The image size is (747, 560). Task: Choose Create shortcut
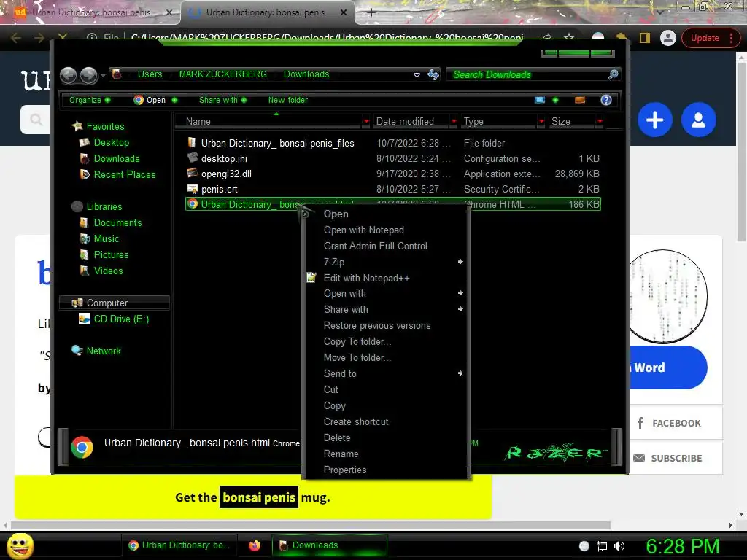pos(387,422)
